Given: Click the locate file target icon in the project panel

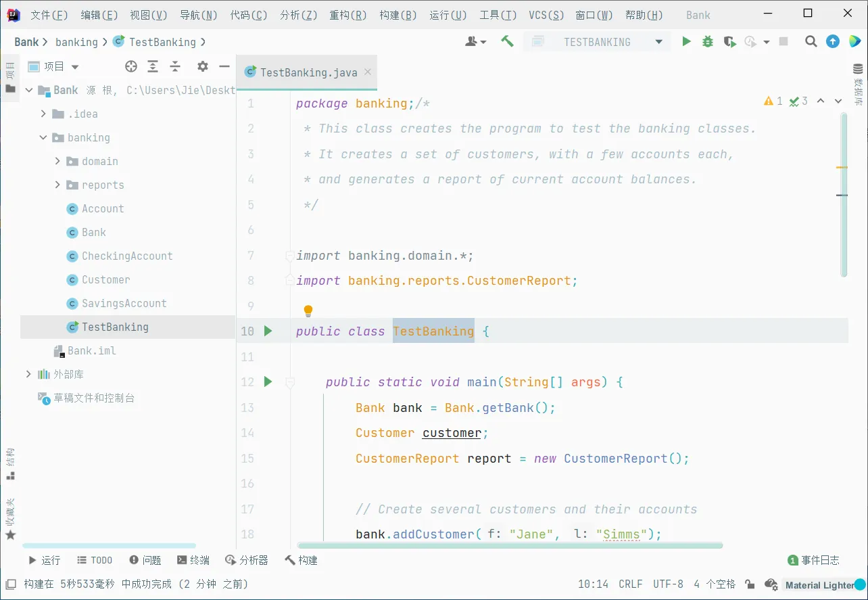Looking at the screenshot, I should tap(131, 66).
